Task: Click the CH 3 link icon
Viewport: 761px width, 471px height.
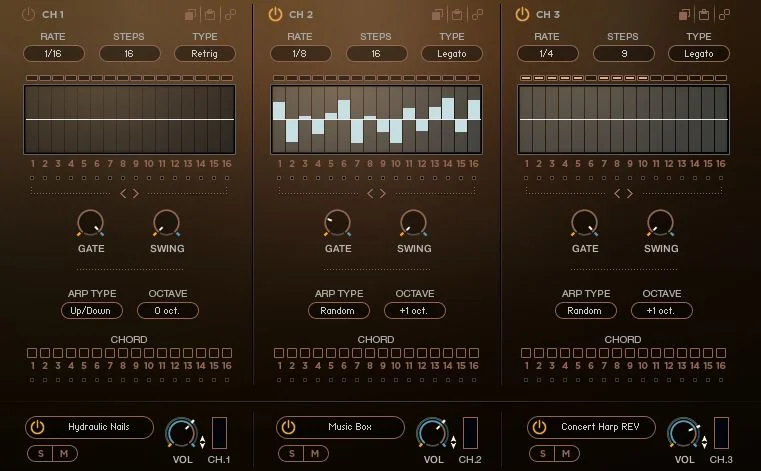Action: tap(724, 15)
